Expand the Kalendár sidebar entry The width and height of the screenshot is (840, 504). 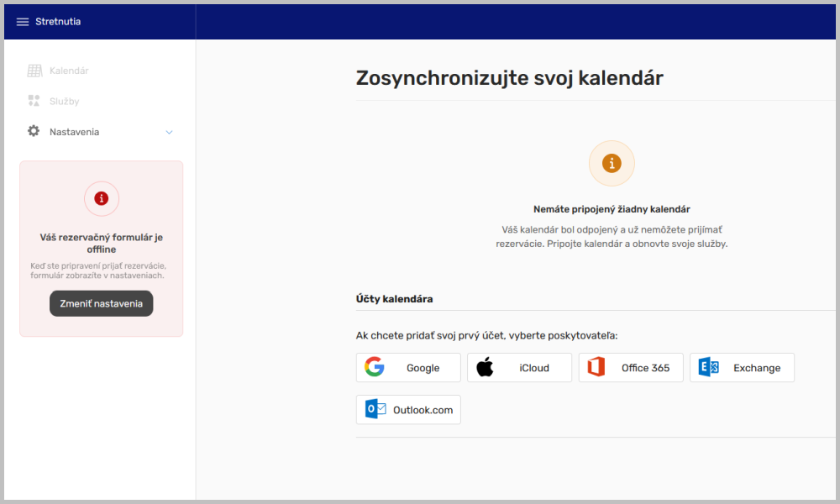point(67,70)
